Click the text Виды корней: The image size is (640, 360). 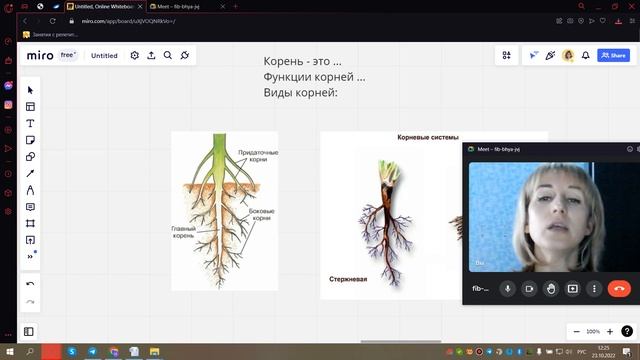click(300, 92)
